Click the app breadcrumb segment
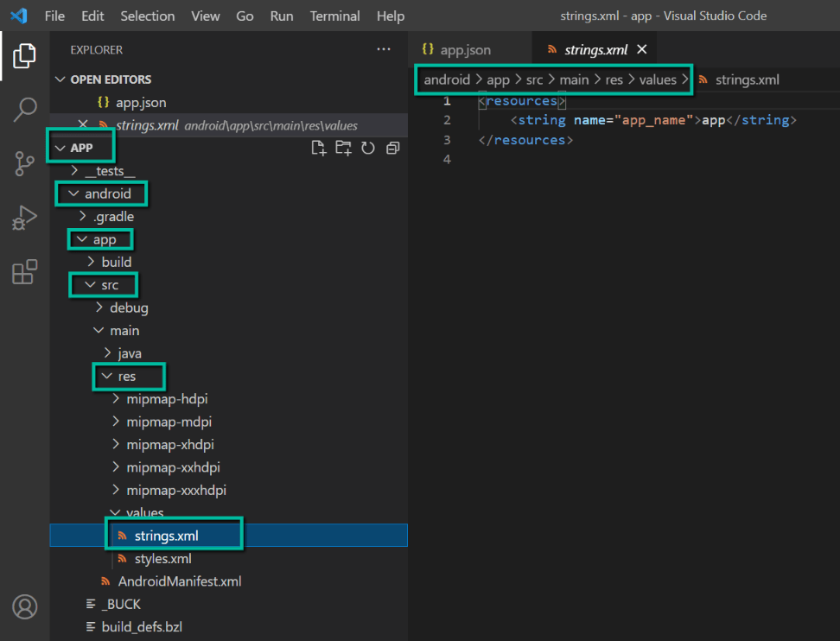Viewport: 840px width, 641px height. point(498,79)
